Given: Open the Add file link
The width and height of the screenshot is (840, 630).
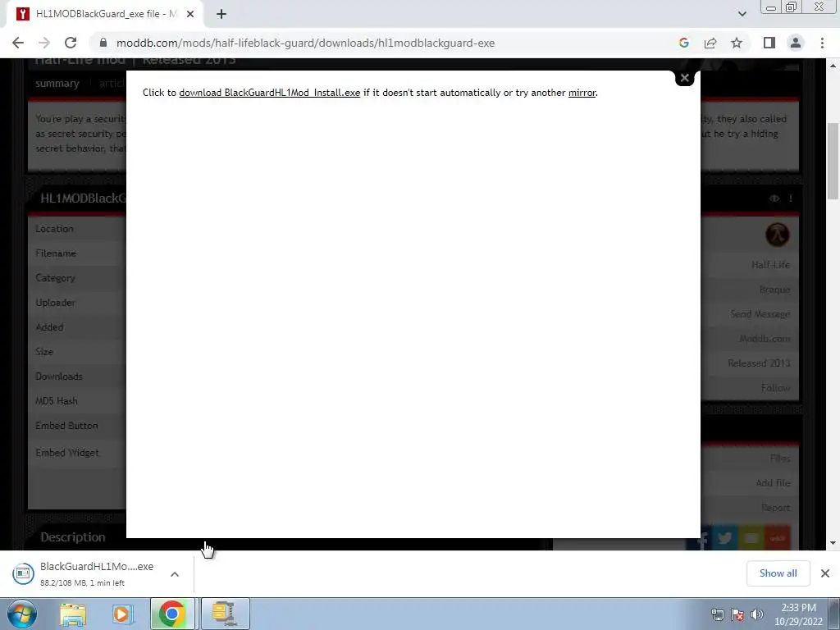Looking at the screenshot, I should click(x=773, y=482).
